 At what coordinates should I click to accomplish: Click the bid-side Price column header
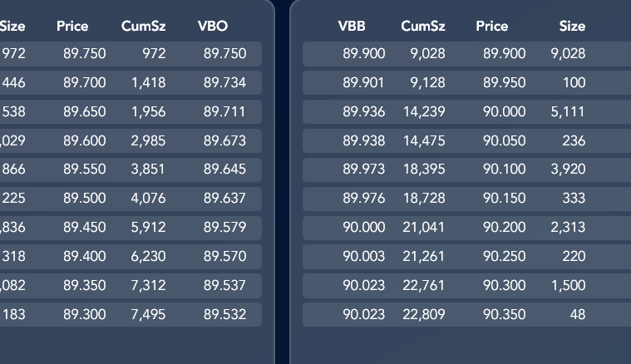pyautogui.click(x=72, y=26)
